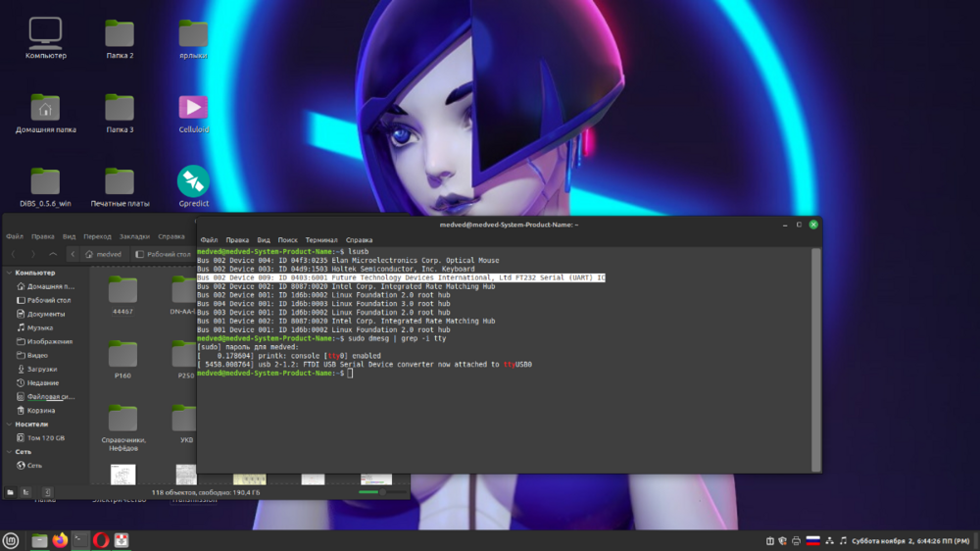This screenshot has height=551, width=980.
Task: Open Opera browser from the taskbar
Action: point(101,540)
